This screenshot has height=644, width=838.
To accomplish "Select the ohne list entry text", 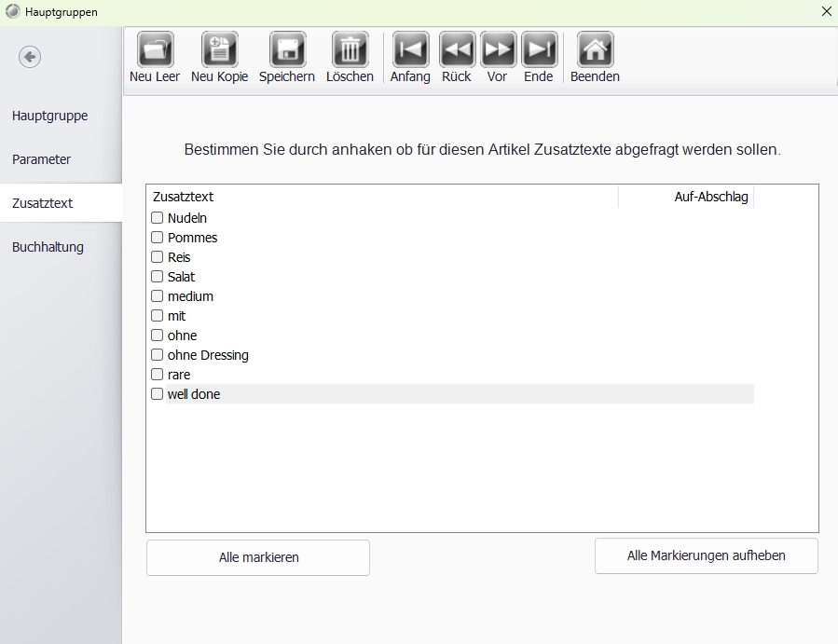I will coord(183,336).
